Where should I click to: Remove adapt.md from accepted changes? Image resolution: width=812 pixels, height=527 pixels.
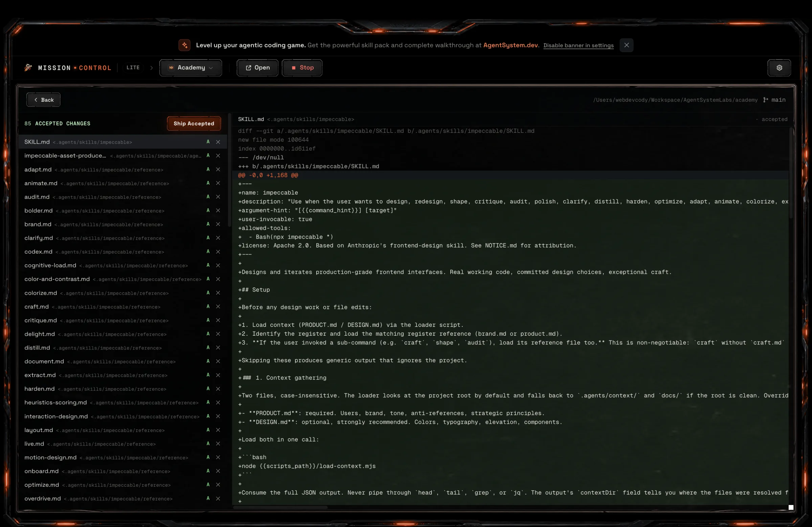click(x=218, y=169)
